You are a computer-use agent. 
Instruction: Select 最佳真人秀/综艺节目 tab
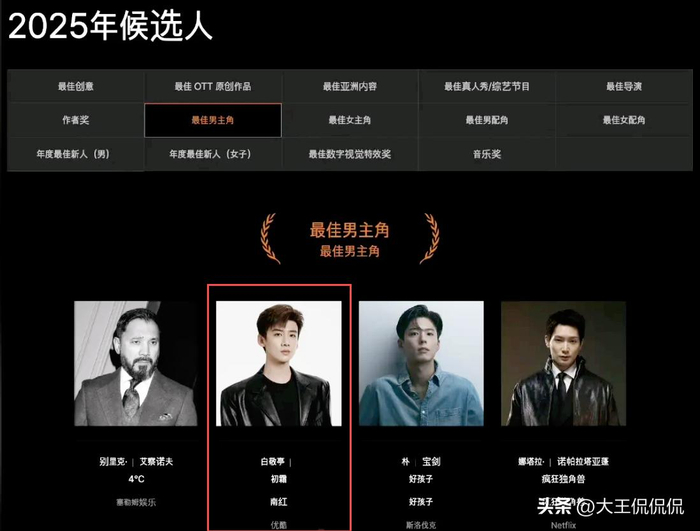tap(487, 86)
